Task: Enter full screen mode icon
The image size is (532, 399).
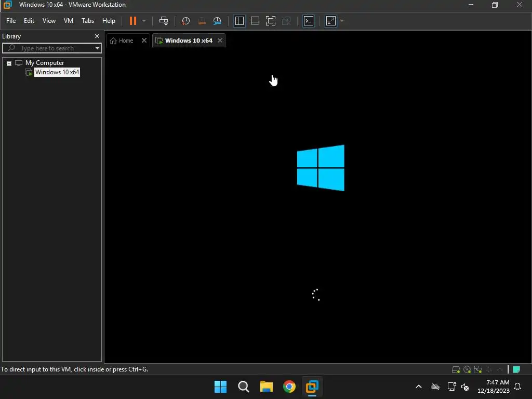Action: pos(270,21)
